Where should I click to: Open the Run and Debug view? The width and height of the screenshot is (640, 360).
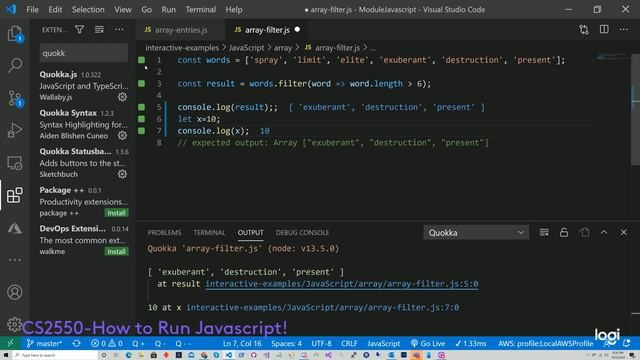(15, 131)
